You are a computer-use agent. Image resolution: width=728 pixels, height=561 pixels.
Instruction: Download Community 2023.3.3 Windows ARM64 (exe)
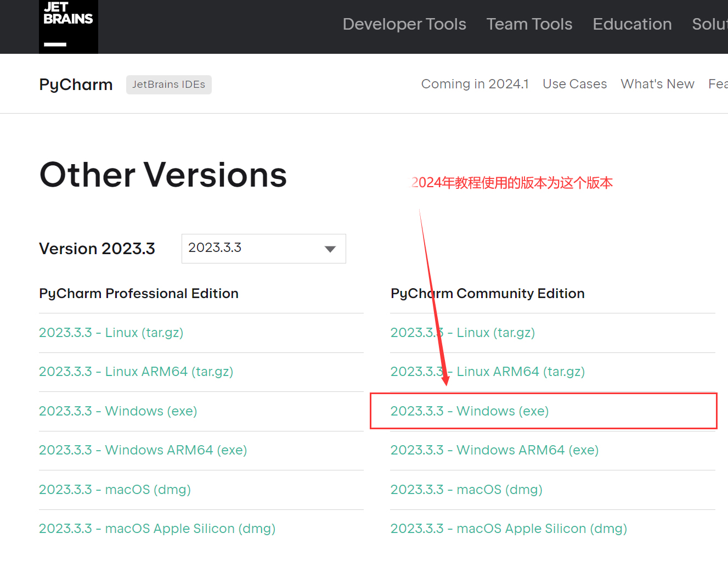(495, 450)
